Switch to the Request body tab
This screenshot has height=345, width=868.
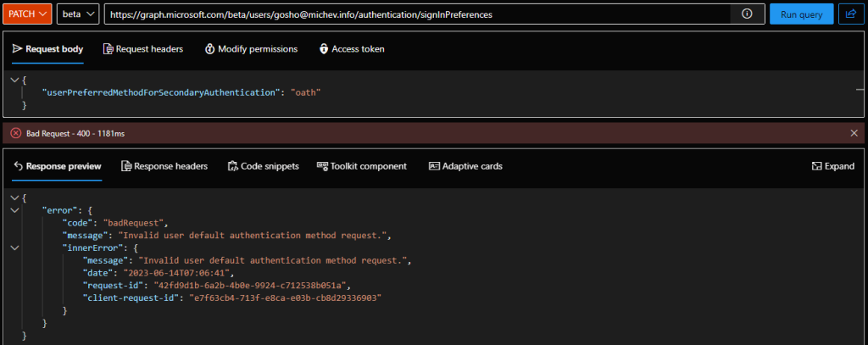point(47,49)
